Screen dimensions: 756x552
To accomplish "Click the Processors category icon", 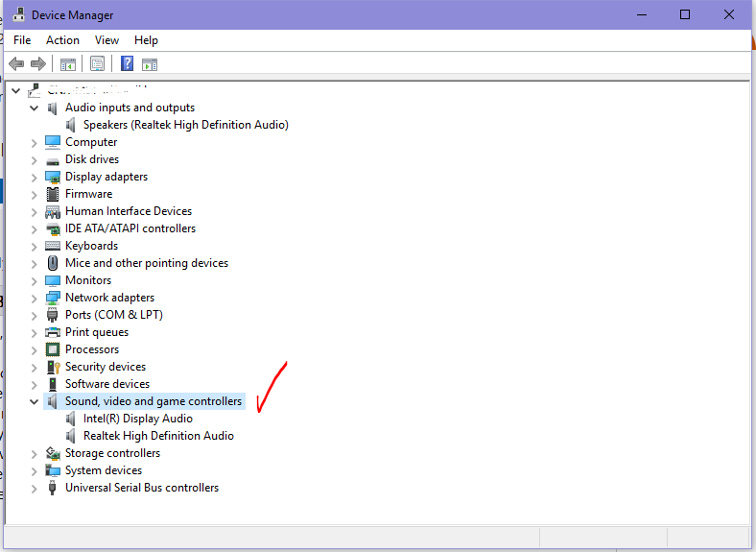I will point(53,349).
